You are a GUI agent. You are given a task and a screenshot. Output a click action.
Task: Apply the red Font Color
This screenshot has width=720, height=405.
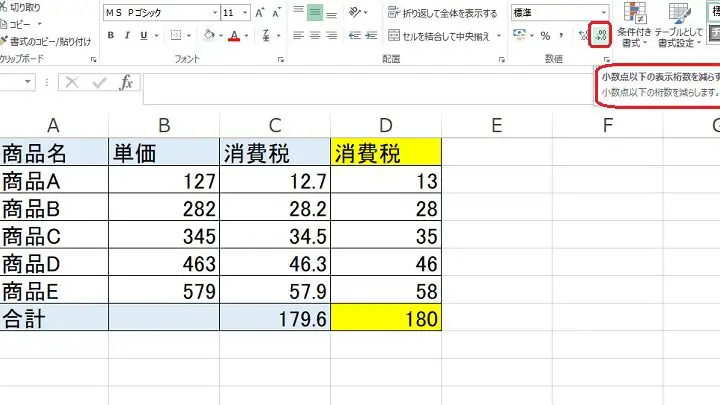[x=234, y=35]
